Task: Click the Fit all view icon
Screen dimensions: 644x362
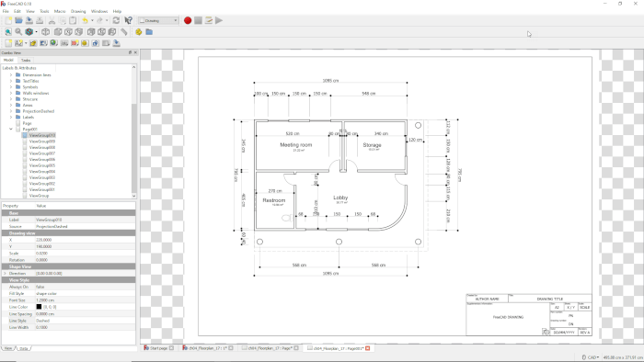Action: [x=8, y=32]
